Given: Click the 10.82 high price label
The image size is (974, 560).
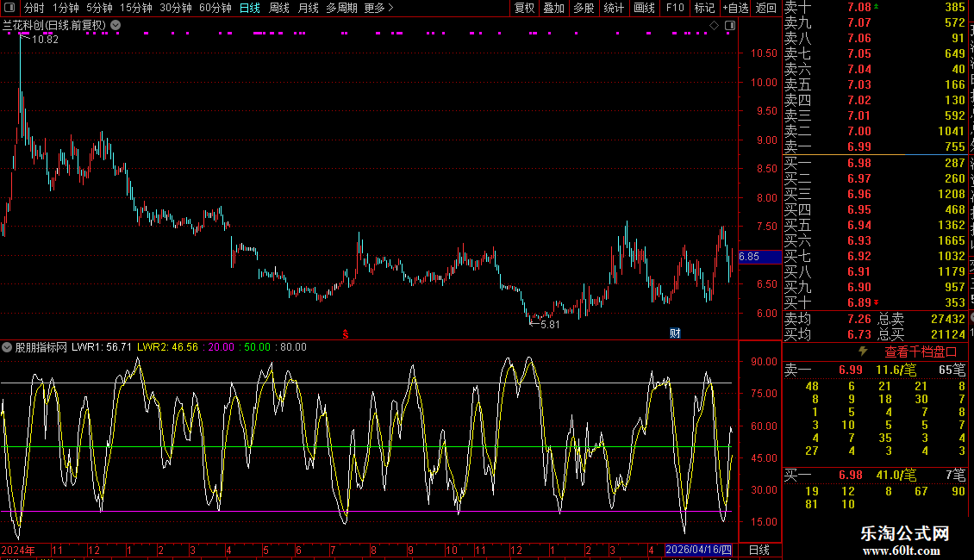Looking at the screenshot, I should 45,39.
